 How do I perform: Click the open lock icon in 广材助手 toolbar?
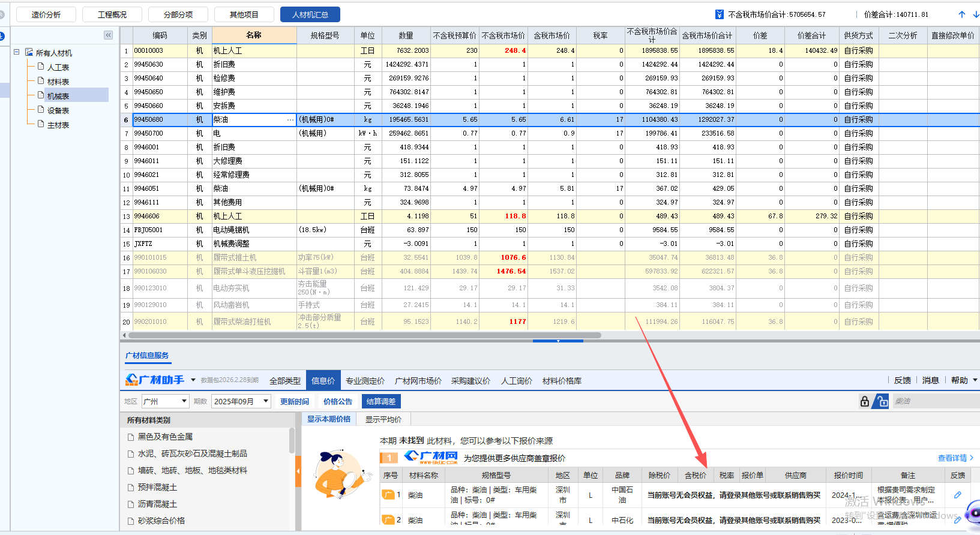coord(881,401)
